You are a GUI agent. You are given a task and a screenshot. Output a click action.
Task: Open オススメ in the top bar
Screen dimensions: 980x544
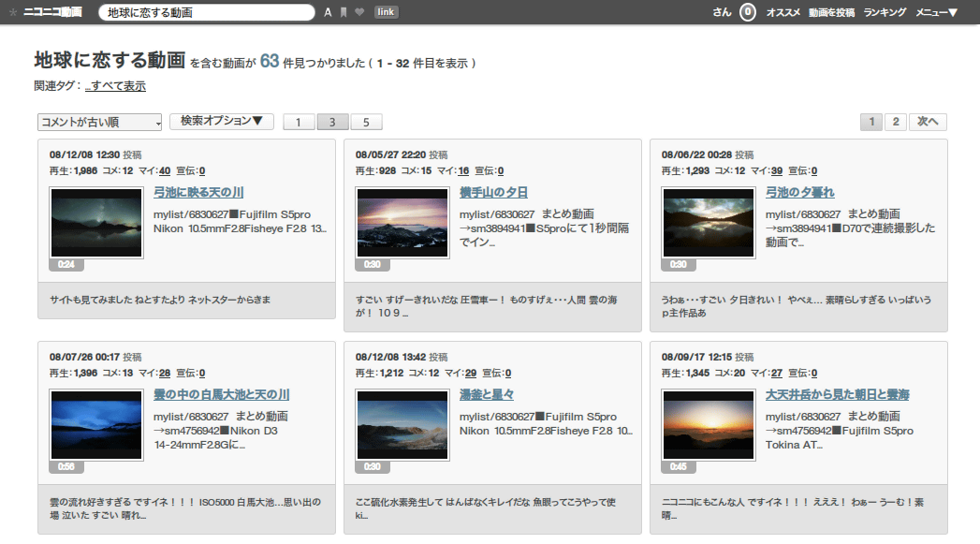click(783, 12)
